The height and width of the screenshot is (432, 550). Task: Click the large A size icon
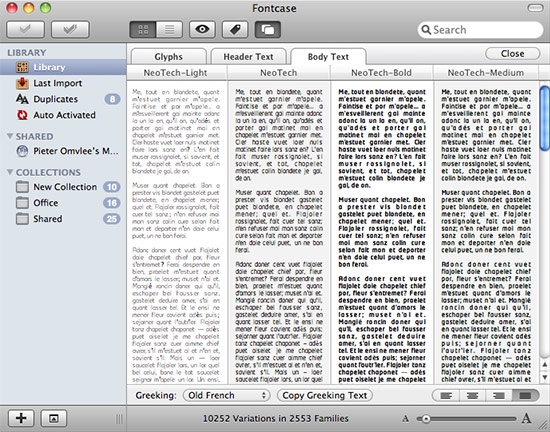pyautogui.click(x=526, y=418)
